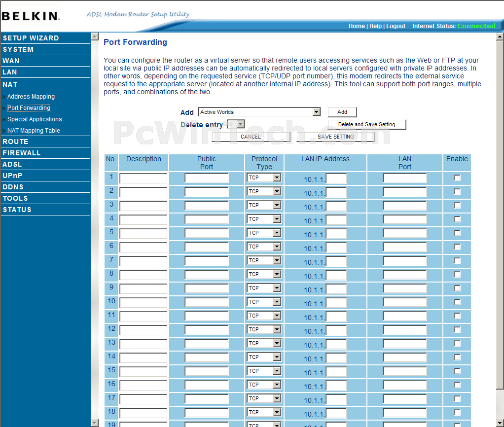Click the Port Forwarding page heading
The image size is (504, 427).
pyautogui.click(x=135, y=42)
